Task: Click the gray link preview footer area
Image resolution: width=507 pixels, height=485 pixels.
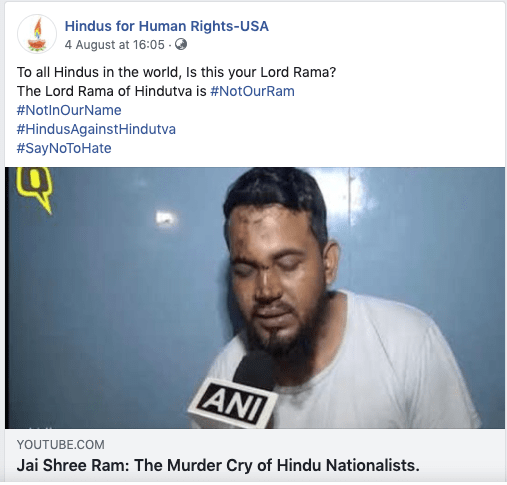Action: (x=255, y=455)
